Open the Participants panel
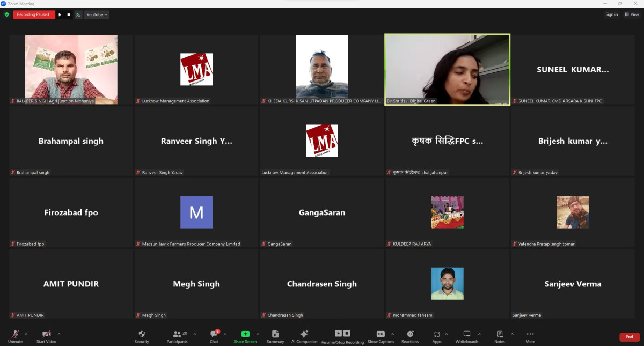Viewport: 644px width, 346px height. click(x=177, y=336)
